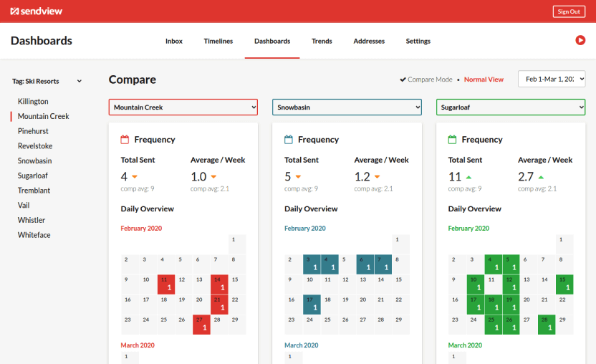The width and height of the screenshot is (596, 364).
Task: Click green Feb 26 cell in Sugarloaf
Action: tap(511, 325)
